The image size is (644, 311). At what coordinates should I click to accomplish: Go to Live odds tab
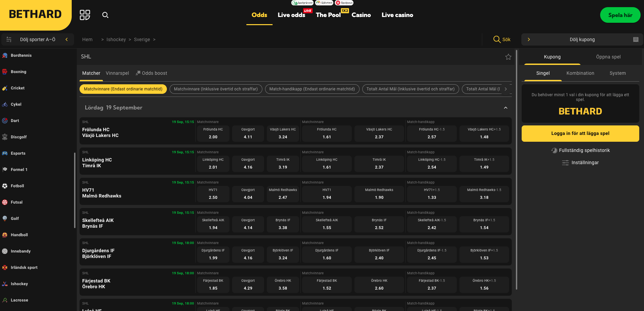click(x=291, y=15)
